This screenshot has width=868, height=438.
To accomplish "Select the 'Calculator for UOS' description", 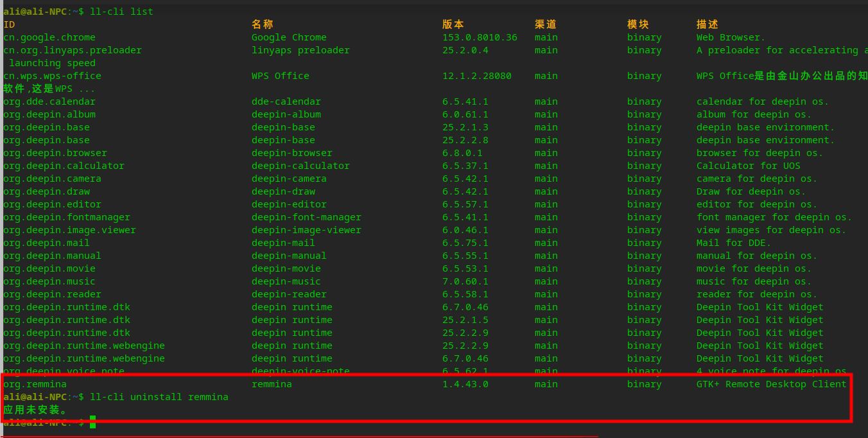I will [748, 166].
